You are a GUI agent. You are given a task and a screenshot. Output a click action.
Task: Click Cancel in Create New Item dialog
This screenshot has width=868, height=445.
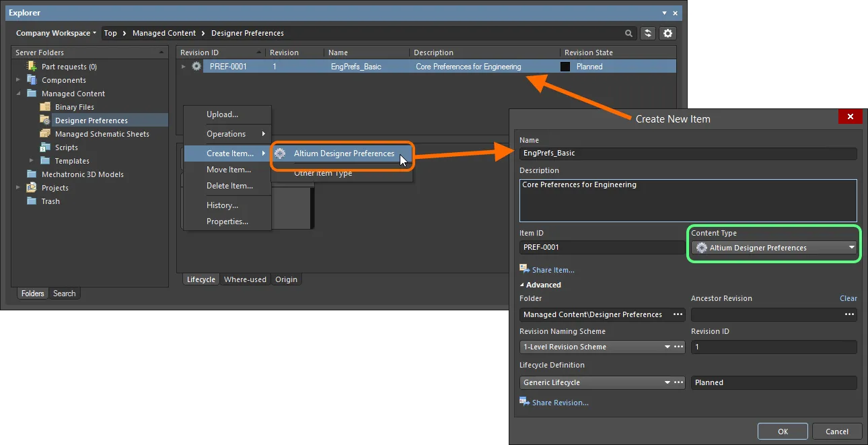tap(837, 432)
